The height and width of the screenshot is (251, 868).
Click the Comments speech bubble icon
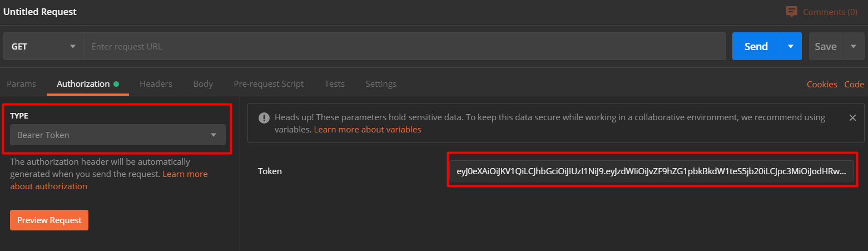(x=792, y=12)
